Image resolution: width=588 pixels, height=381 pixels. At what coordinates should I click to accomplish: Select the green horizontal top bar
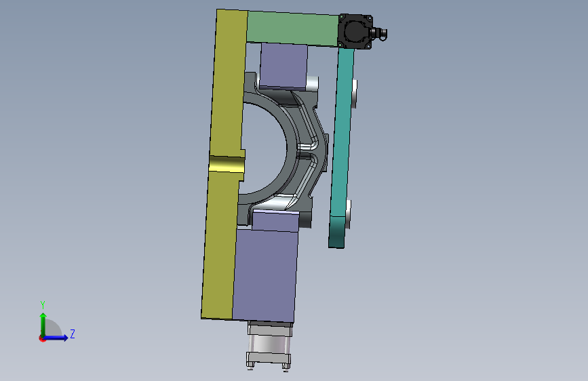[292, 29]
